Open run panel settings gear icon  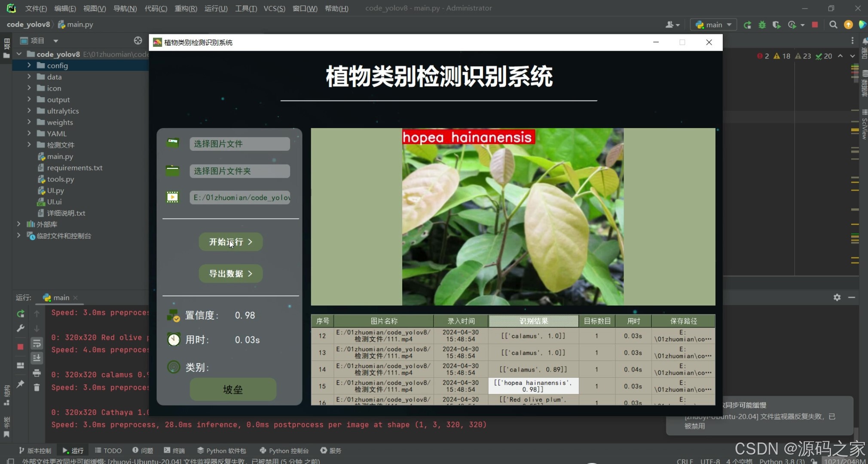click(x=837, y=297)
